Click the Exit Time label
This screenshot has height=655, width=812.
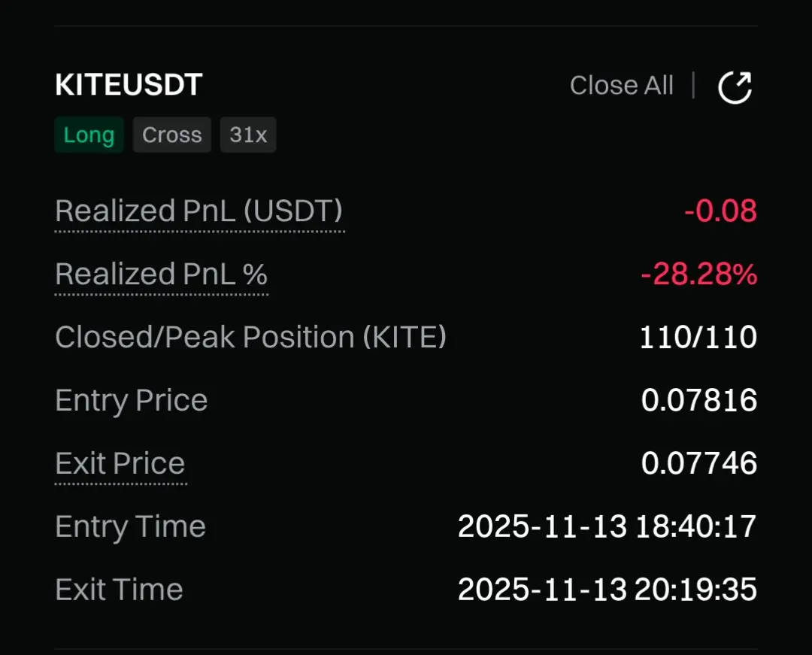tap(120, 590)
